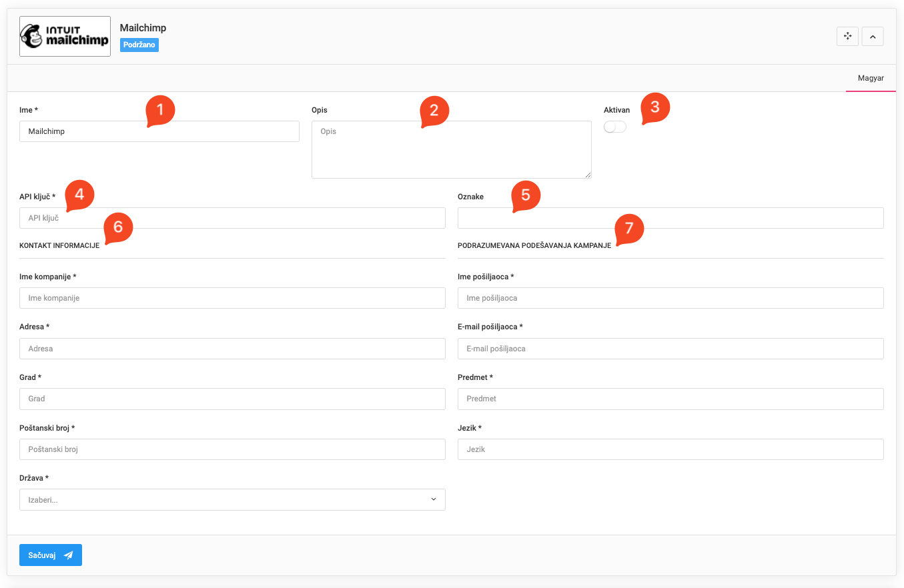This screenshot has width=904, height=588.
Task: Switch to the Magyar tab
Action: (x=871, y=78)
